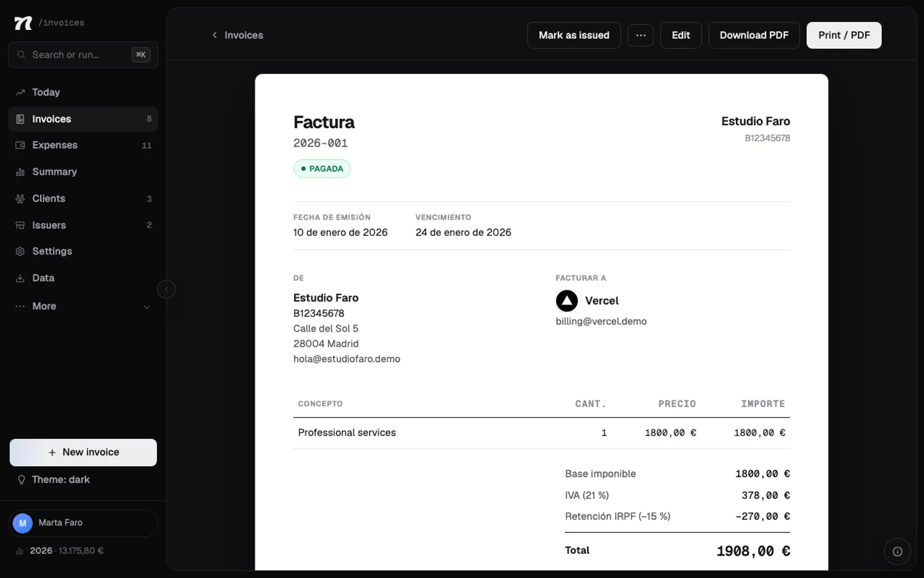This screenshot has width=924, height=578.
Task: Click the Data download icon
Action: point(20,278)
